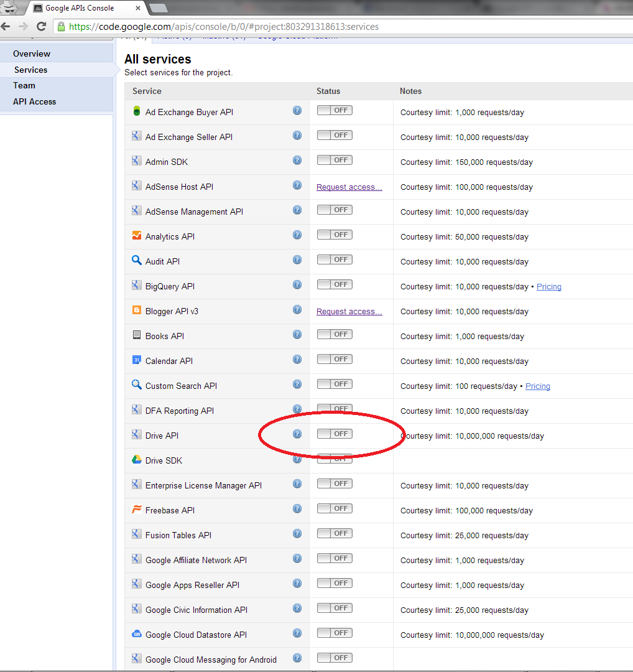Open Pricing for BigQuery API
Screen dimensions: 633x672
pos(548,286)
